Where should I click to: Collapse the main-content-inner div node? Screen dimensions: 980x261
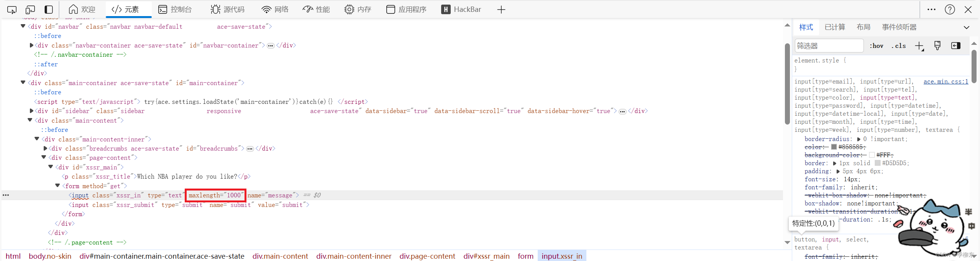(37, 139)
